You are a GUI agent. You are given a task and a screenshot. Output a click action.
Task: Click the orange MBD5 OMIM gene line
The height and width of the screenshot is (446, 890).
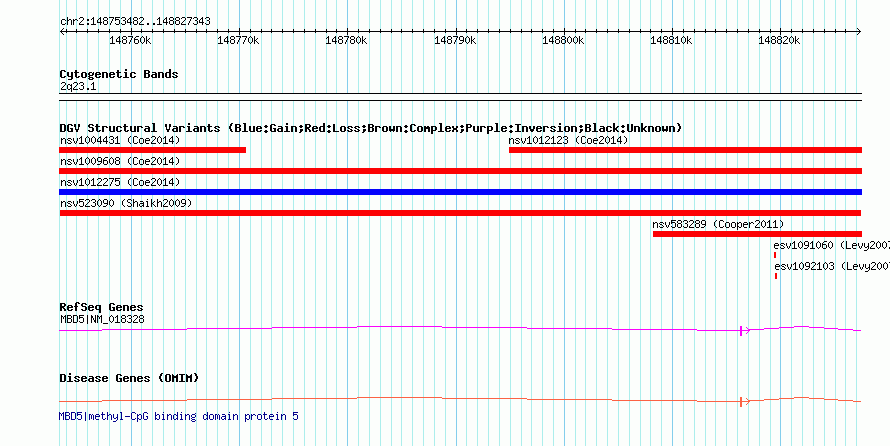(x=460, y=399)
